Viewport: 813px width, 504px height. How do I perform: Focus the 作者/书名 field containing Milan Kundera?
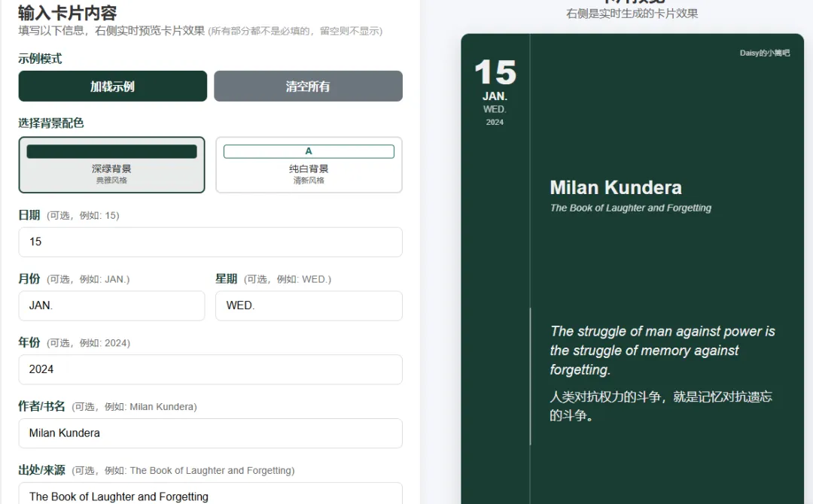[210, 433]
